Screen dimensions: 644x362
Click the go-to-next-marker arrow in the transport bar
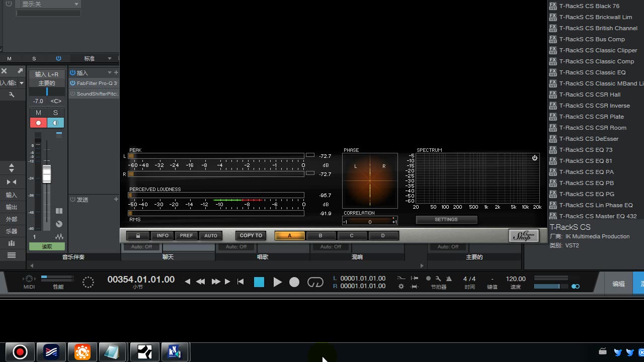coord(227,282)
